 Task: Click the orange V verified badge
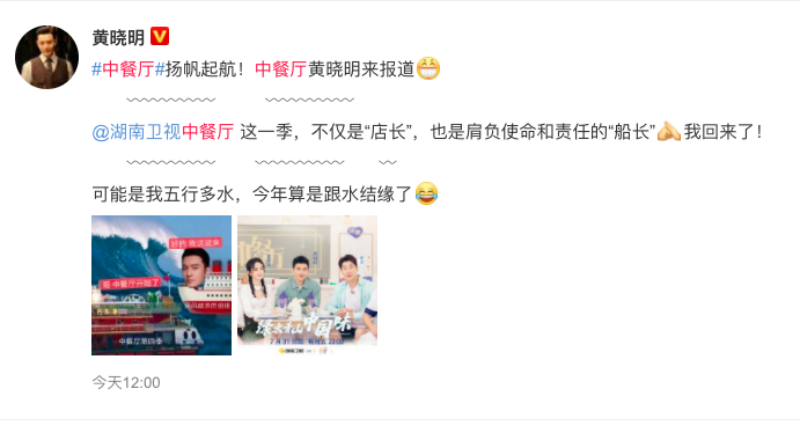(160, 36)
